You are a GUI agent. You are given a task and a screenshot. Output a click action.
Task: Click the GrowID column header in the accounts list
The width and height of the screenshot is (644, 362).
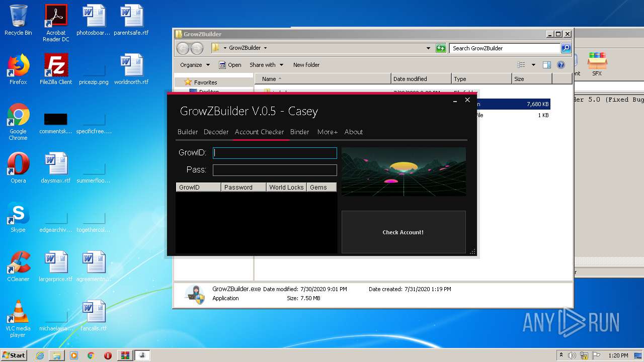pos(198,187)
